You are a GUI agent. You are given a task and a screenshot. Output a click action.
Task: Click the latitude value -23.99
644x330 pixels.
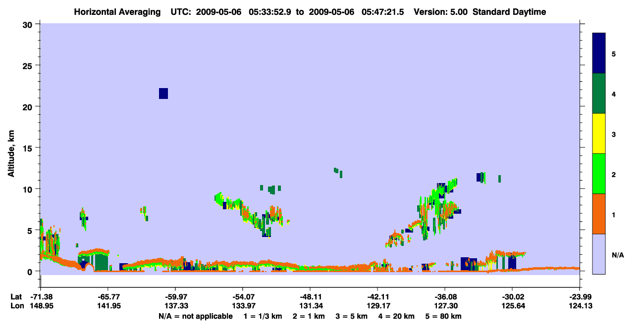point(580,297)
